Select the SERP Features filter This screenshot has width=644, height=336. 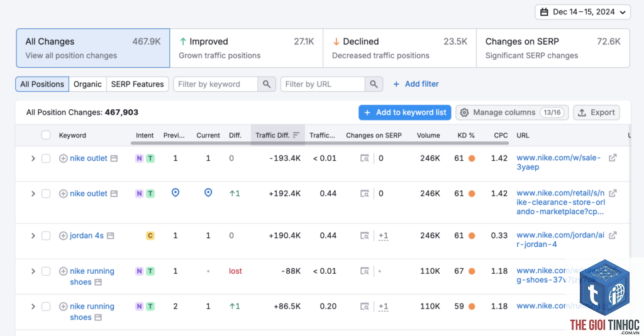138,84
